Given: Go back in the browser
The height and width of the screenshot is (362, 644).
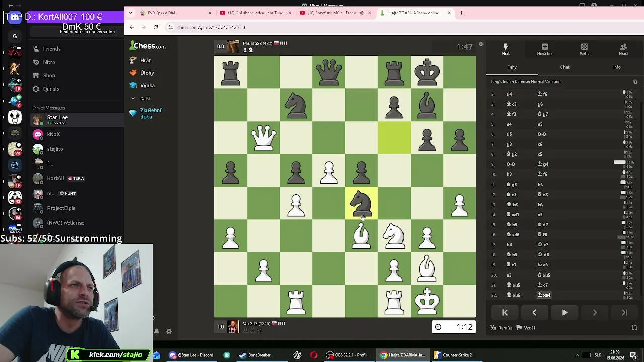Looking at the screenshot, I should [132, 27].
